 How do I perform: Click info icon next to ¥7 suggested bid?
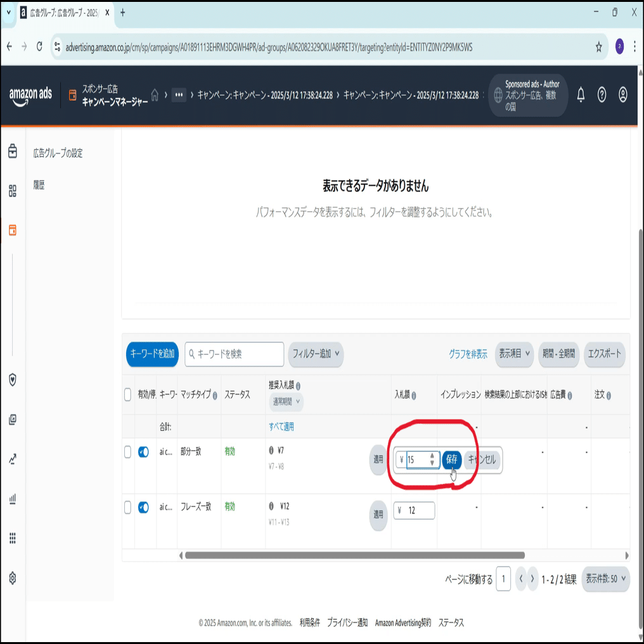point(271,451)
